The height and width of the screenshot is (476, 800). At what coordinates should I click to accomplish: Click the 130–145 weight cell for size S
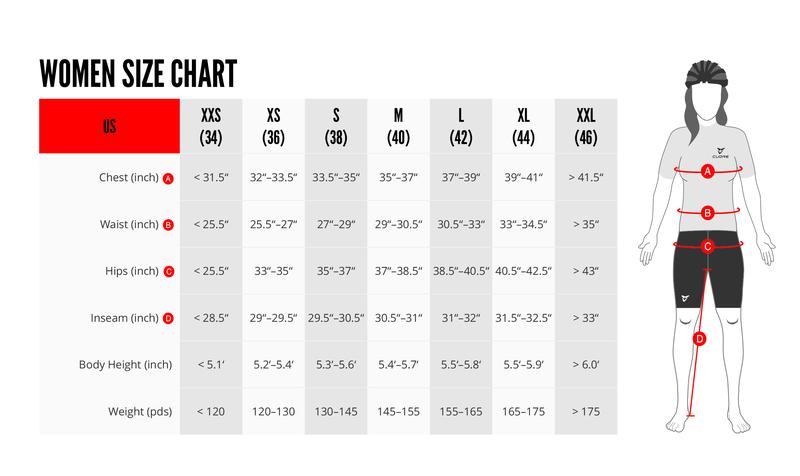[x=336, y=412]
